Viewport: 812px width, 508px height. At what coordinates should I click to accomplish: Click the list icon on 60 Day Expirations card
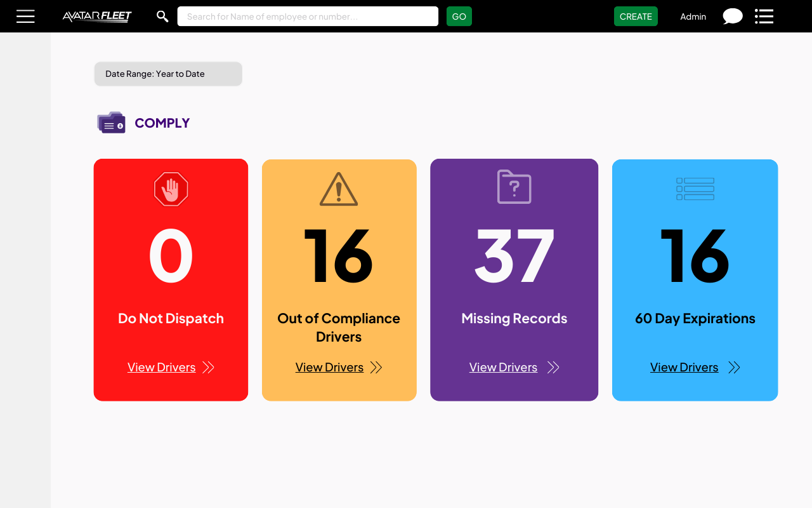coord(695,189)
